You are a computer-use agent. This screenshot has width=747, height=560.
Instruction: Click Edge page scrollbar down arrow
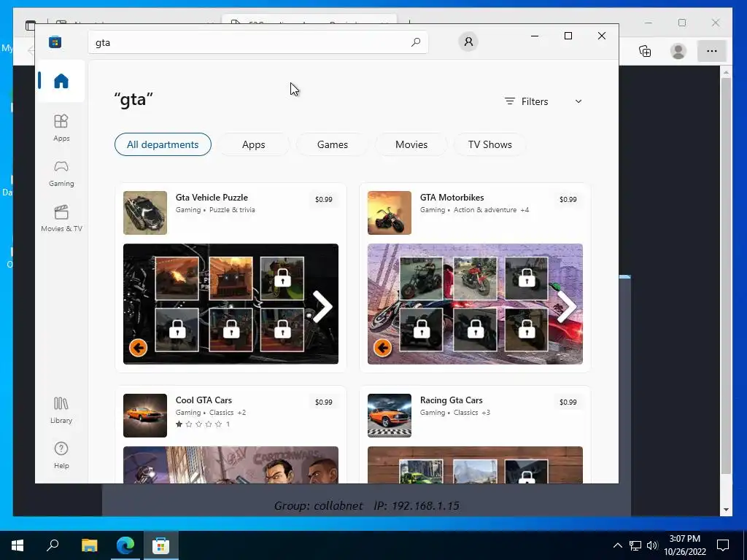point(726,510)
